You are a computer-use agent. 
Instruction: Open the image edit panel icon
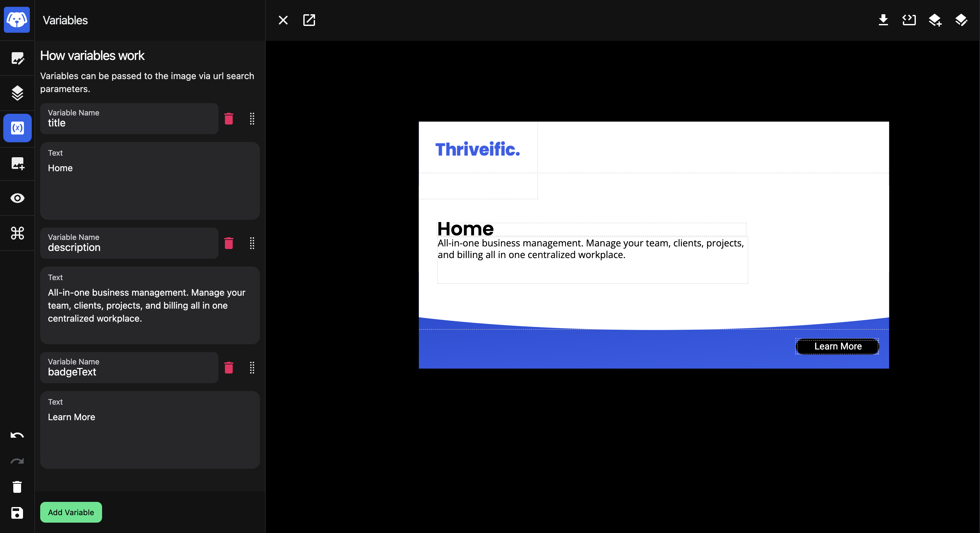point(17,58)
